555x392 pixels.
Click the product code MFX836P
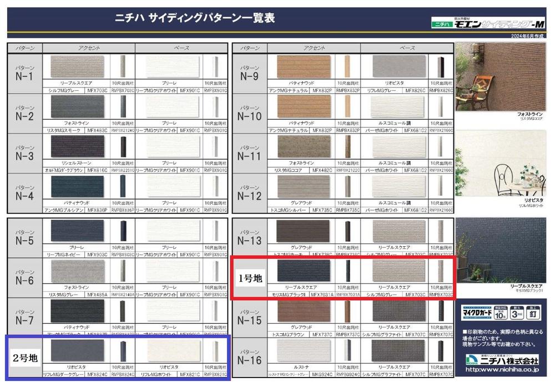coord(97,211)
